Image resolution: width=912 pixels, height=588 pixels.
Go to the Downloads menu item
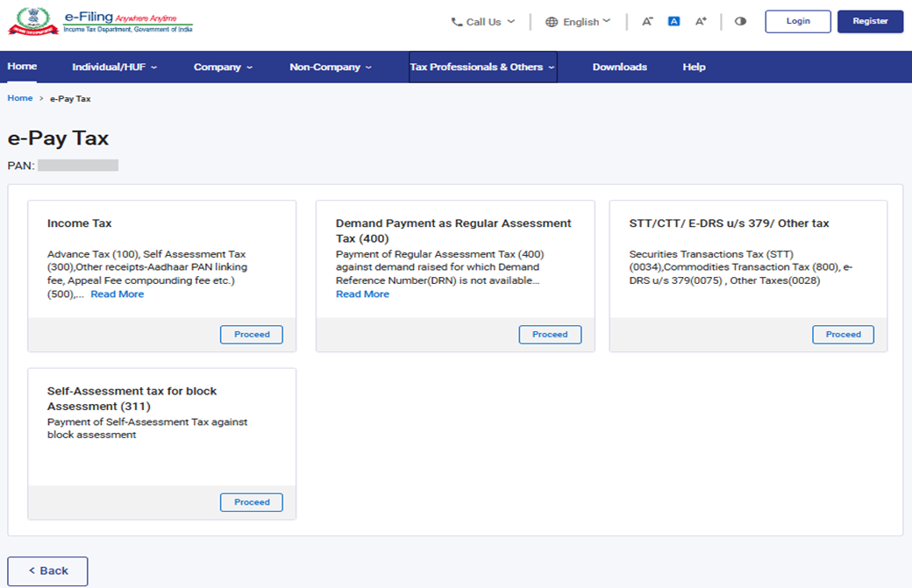pyautogui.click(x=619, y=67)
